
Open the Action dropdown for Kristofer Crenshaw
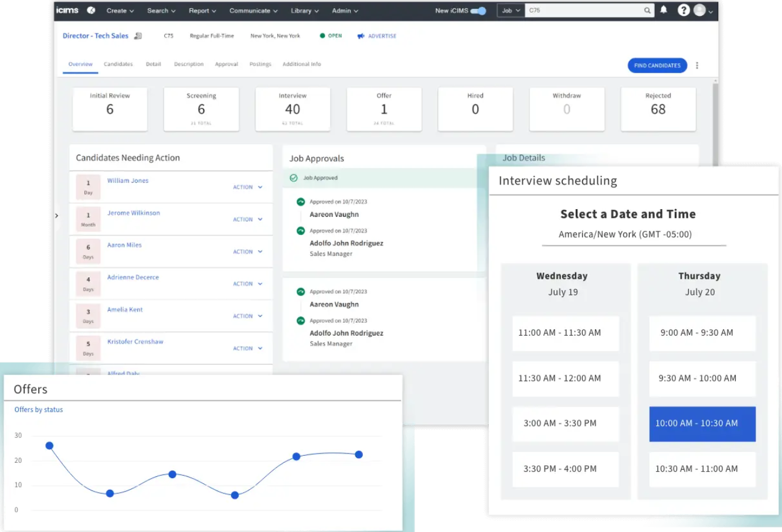(x=247, y=349)
